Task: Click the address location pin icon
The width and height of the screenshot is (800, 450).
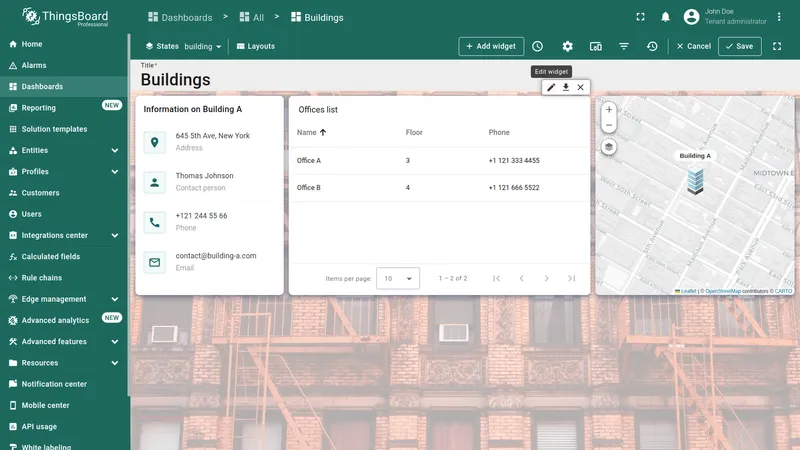Action: pos(155,142)
